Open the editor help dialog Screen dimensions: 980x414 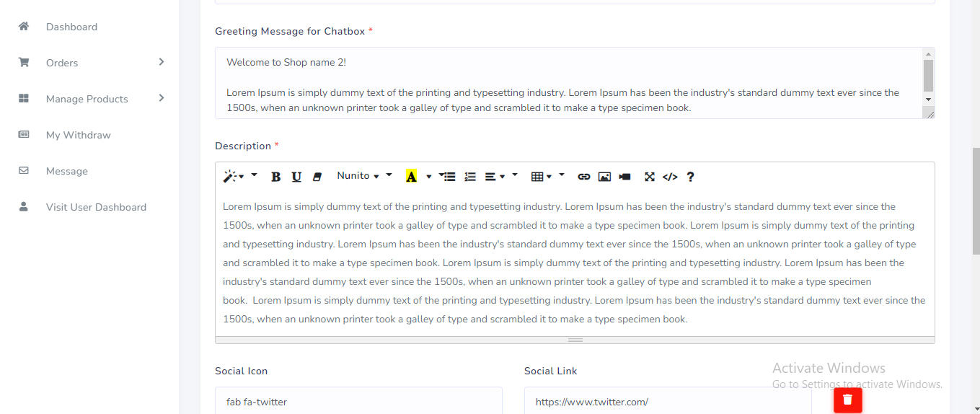[690, 177]
